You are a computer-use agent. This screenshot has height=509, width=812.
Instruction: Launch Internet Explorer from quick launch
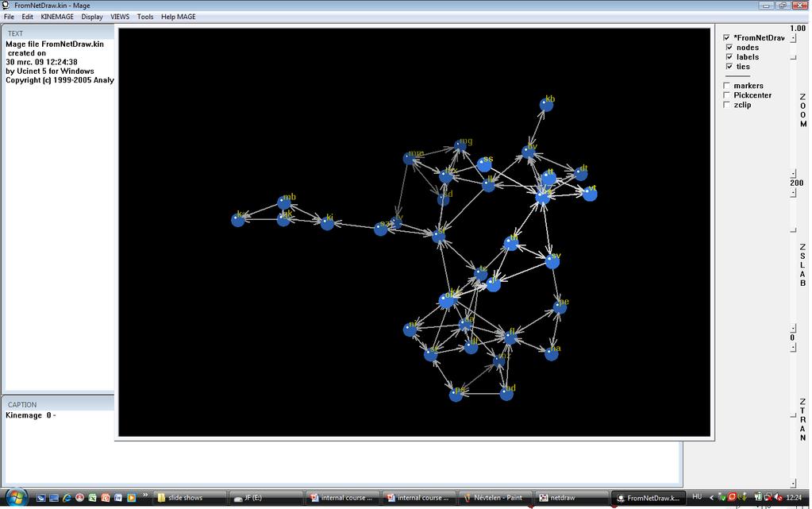pyautogui.click(x=67, y=498)
